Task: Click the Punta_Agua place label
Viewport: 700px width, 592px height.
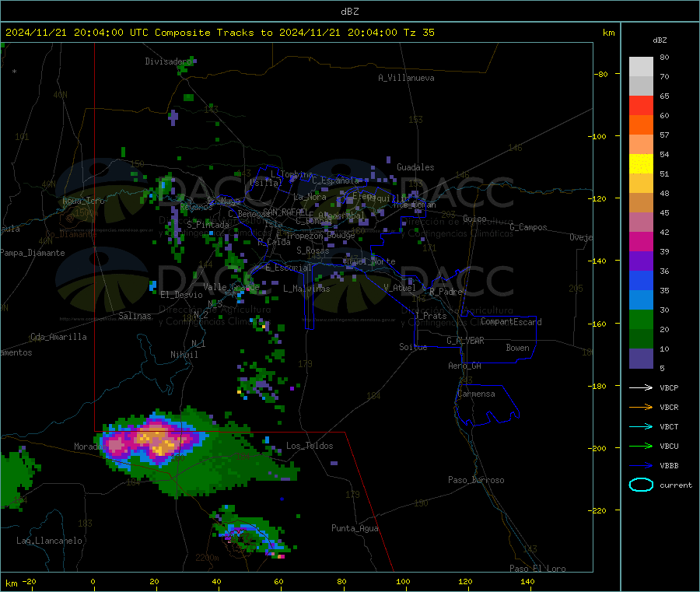Action: [355, 528]
